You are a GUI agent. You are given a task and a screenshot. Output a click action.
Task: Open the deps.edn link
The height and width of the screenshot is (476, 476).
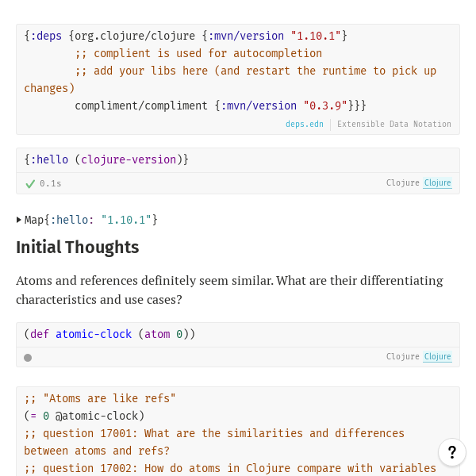point(305,125)
